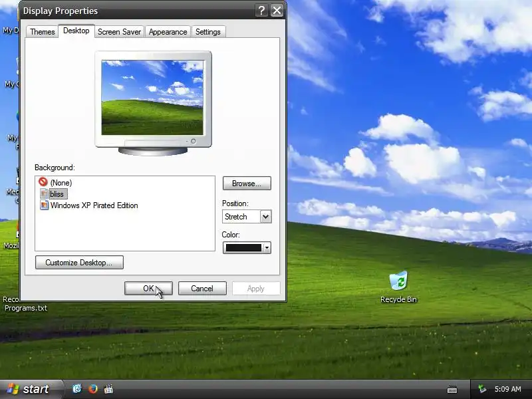
Task: Click the OK button
Action: (x=148, y=289)
